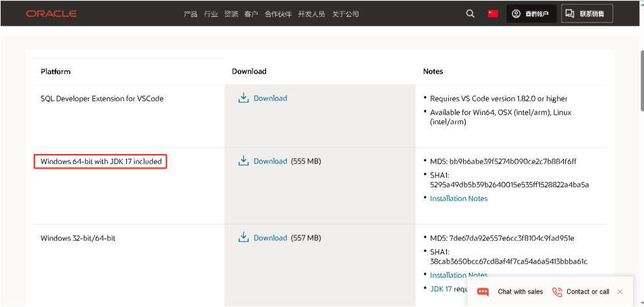This screenshot has height=307, width=644.
Task: Click text SQL Developer Extension for VSCode
Action: point(102,98)
